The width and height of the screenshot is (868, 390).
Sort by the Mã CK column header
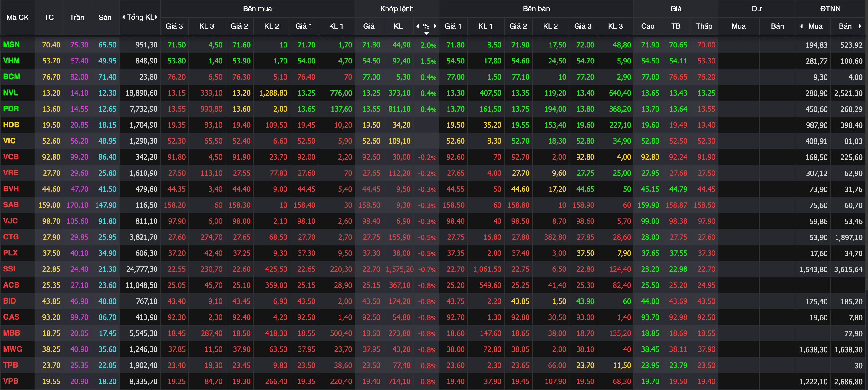(18, 18)
